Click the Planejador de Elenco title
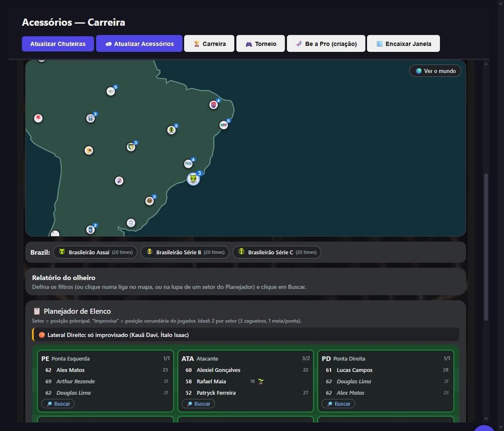Viewport: 504px width, 431px height. coord(77,311)
